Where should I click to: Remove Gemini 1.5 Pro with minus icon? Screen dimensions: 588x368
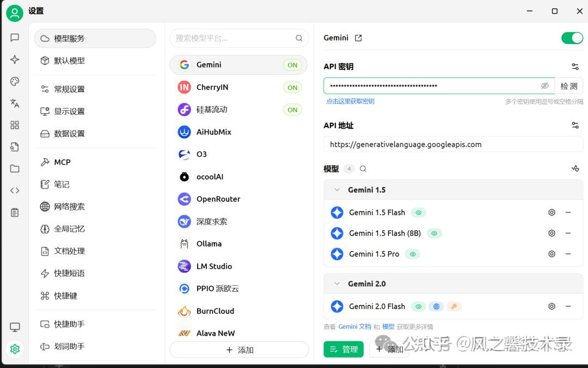[568, 254]
